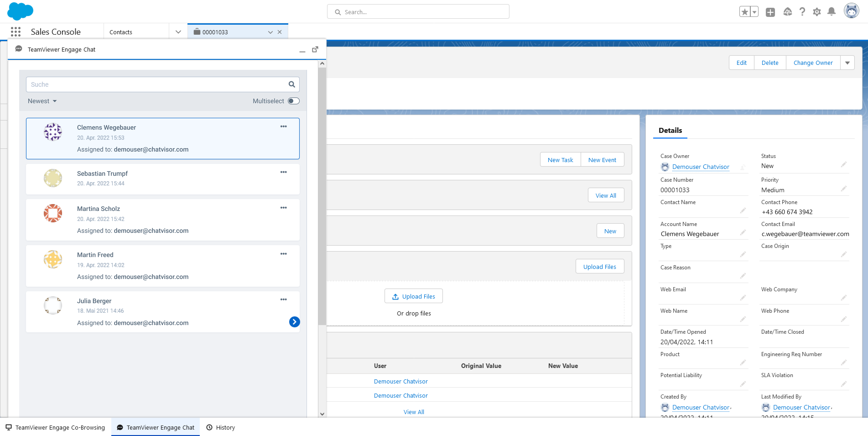The image size is (868, 436).
Task: Click the blue arrow button in the Julia Berger card
Action: click(294, 322)
